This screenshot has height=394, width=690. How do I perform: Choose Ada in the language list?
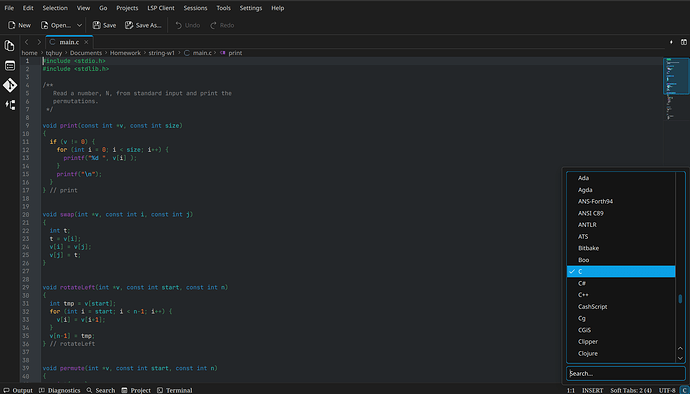621,178
